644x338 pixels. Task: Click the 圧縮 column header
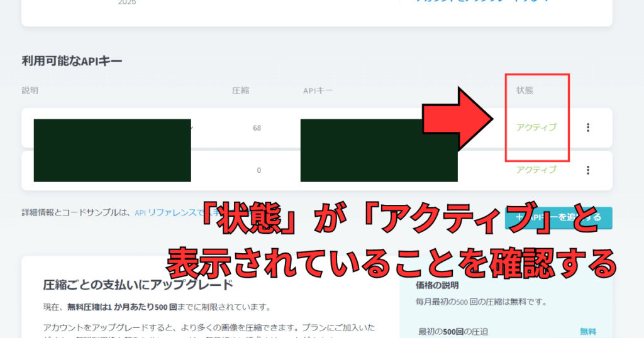click(240, 90)
